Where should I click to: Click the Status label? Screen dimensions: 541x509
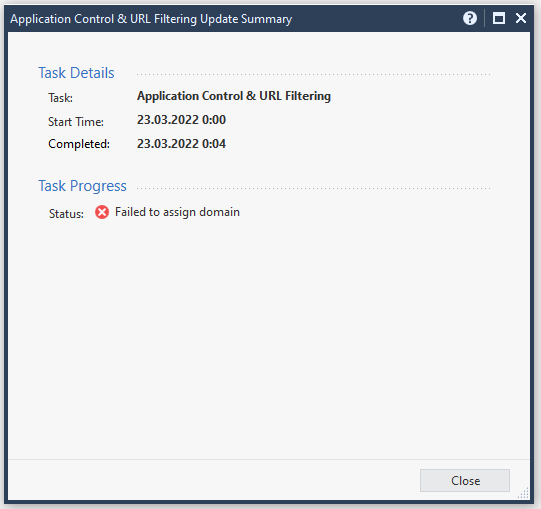[x=66, y=214]
